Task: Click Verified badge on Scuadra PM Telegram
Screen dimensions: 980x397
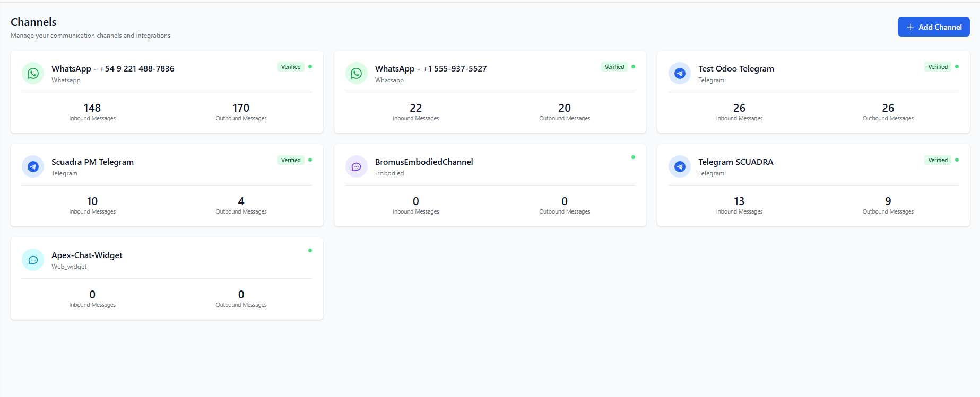Action: coord(291,160)
